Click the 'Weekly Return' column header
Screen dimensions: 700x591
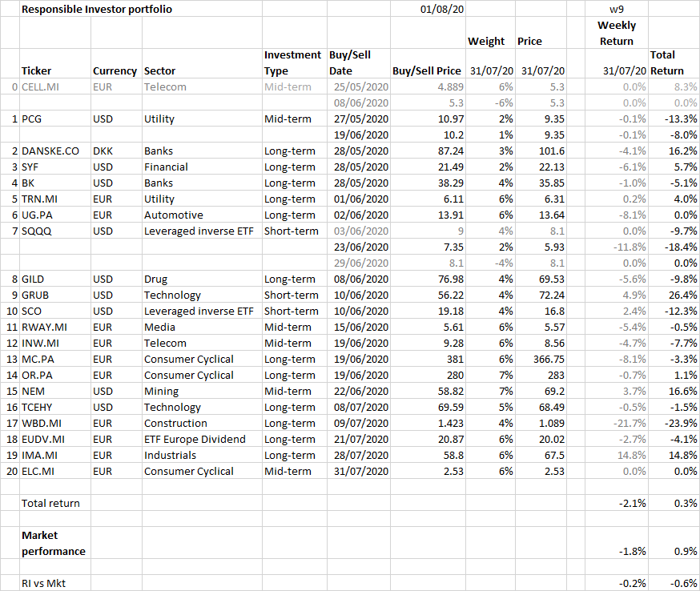click(x=616, y=33)
